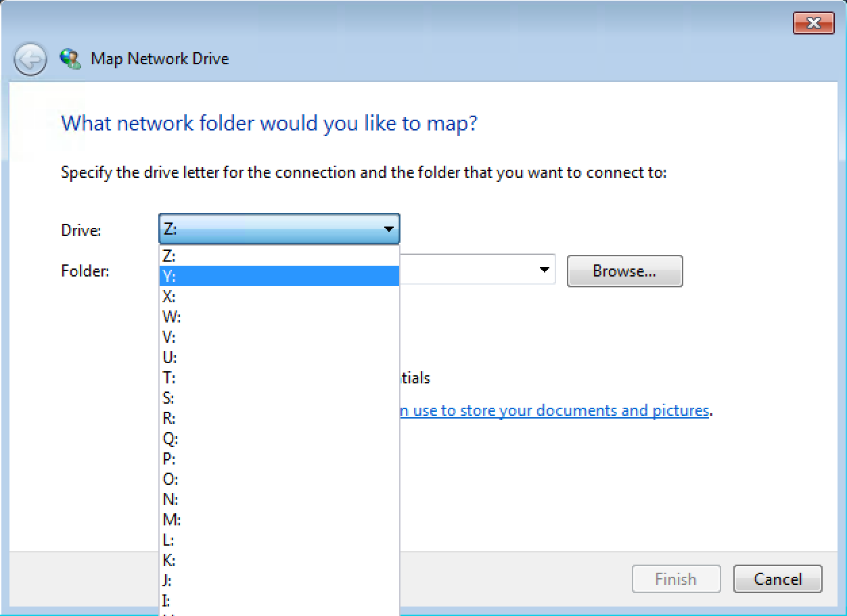Viewport: 847px width, 616px height.
Task: Select drive letter Q:
Action: (x=279, y=438)
